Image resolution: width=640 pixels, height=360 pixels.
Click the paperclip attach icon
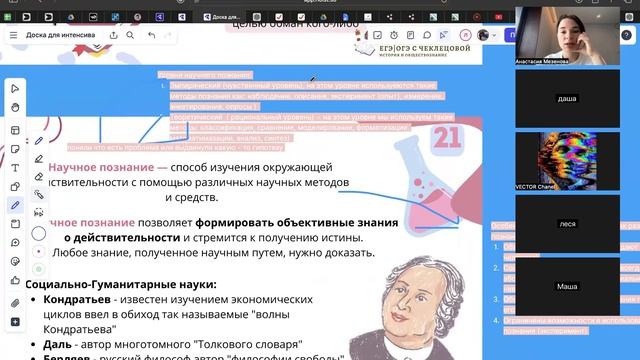click(x=15, y=303)
